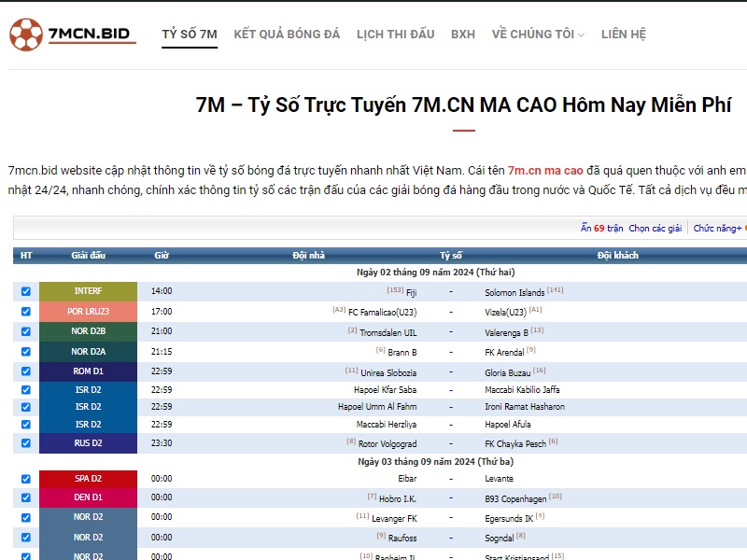Toggle checkbox for Hapoel Kfar Saba match
The image size is (747, 560).
[x=26, y=390]
